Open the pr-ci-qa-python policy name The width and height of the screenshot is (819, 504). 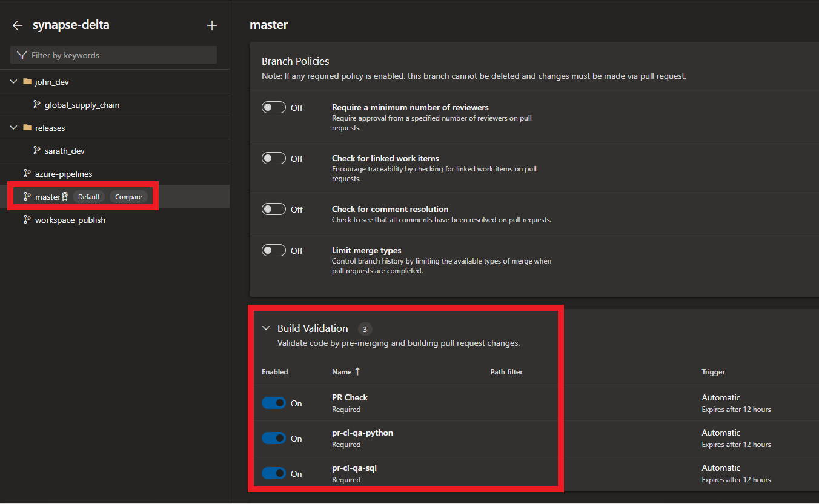pos(362,433)
